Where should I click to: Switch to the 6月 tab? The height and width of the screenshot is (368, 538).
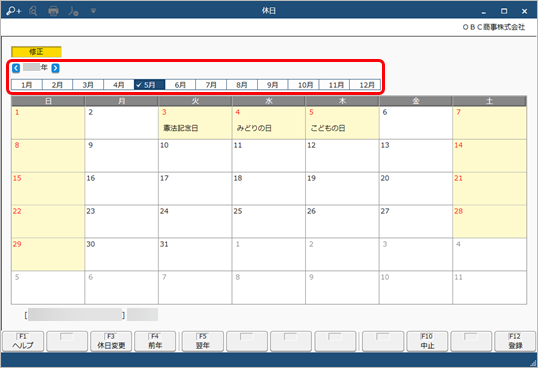pyautogui.click(x=180, y=85)
